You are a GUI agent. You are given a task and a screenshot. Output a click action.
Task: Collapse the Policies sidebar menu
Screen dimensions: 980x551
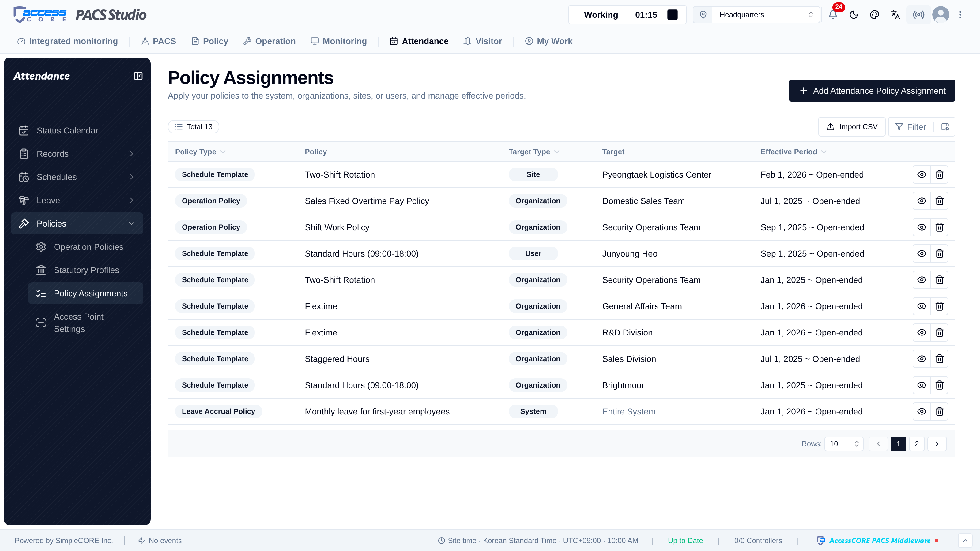pos(77,223)
